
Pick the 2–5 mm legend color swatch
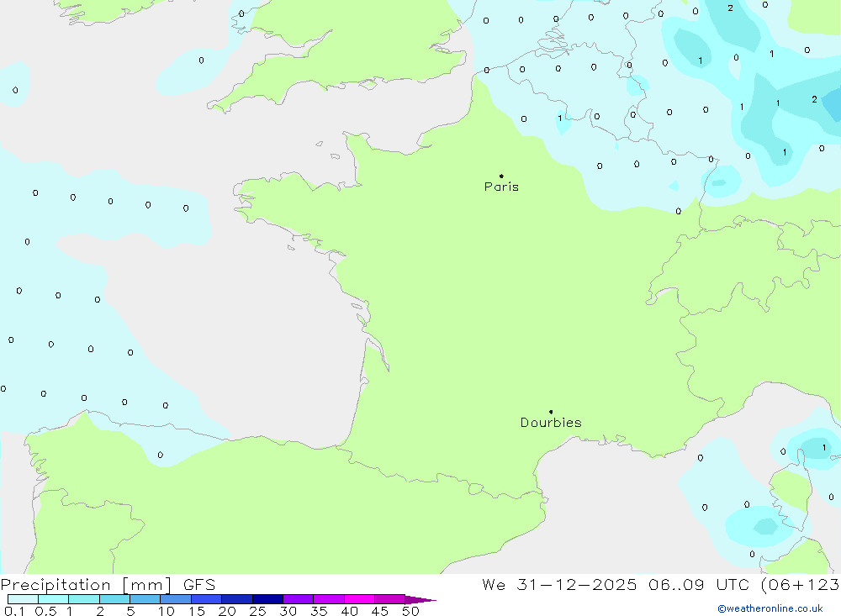[x=114, y=599]
